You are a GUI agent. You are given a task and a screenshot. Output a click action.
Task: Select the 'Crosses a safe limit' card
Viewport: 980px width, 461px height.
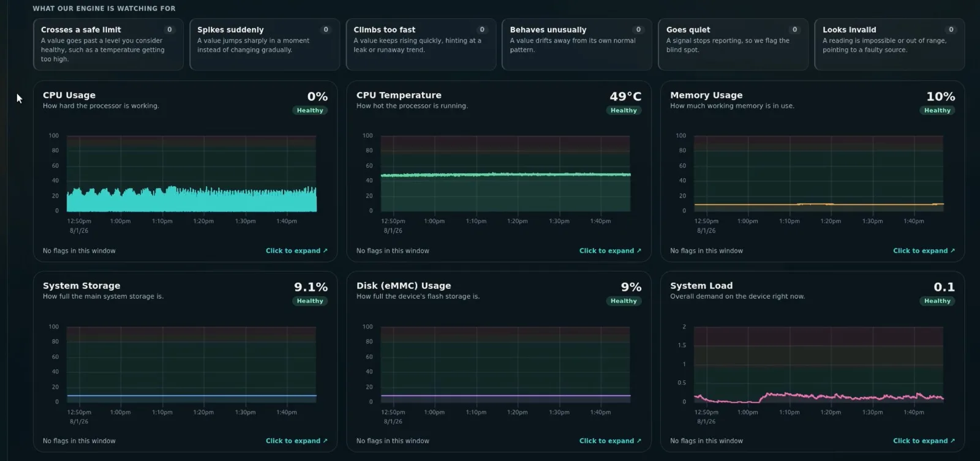(x=108, y=45)
